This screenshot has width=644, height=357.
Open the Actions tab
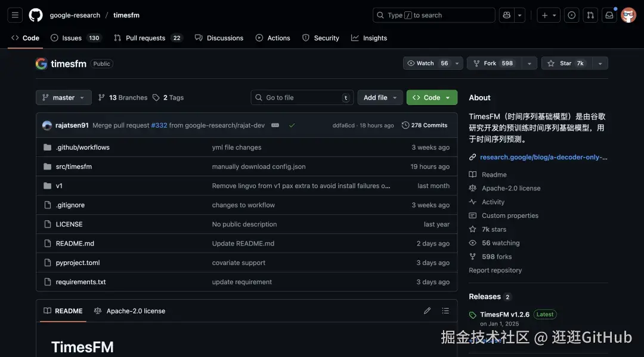tap(273, 38)
